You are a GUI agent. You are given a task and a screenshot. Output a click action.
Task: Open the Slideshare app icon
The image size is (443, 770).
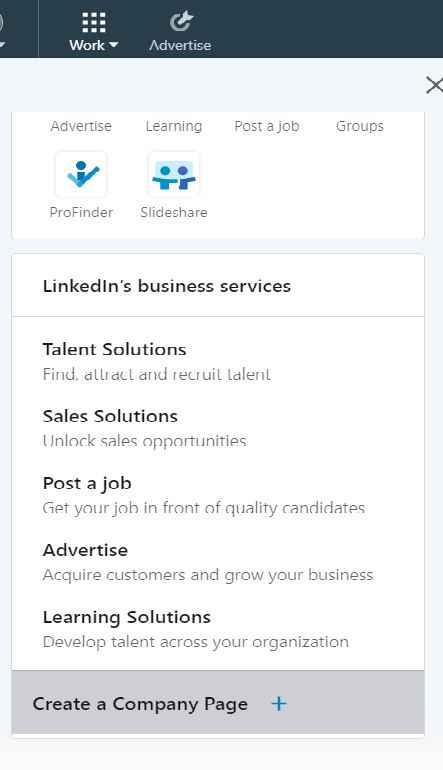click(174, 174)
